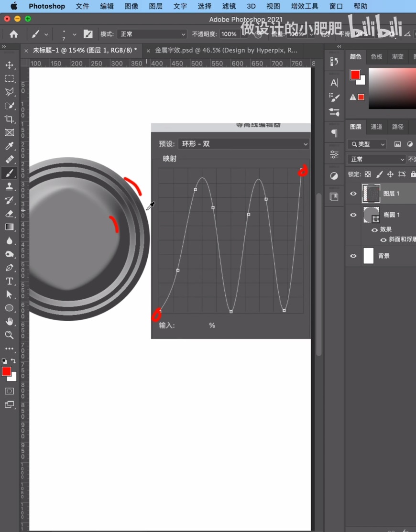Viewport: 416px width, 532px height.
Task: Open the 预设 环形-双 preset dropdown
Action: tap(244, 144)
